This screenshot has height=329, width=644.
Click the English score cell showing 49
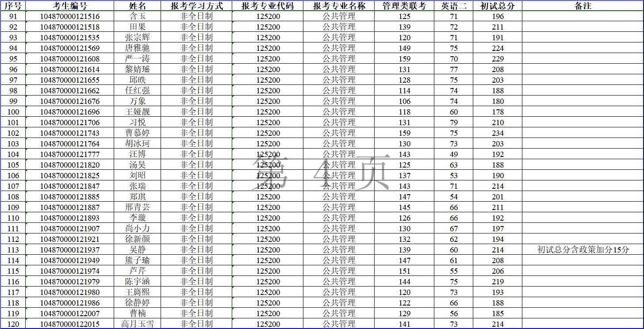pyautogui.click(x=453, y=154)
